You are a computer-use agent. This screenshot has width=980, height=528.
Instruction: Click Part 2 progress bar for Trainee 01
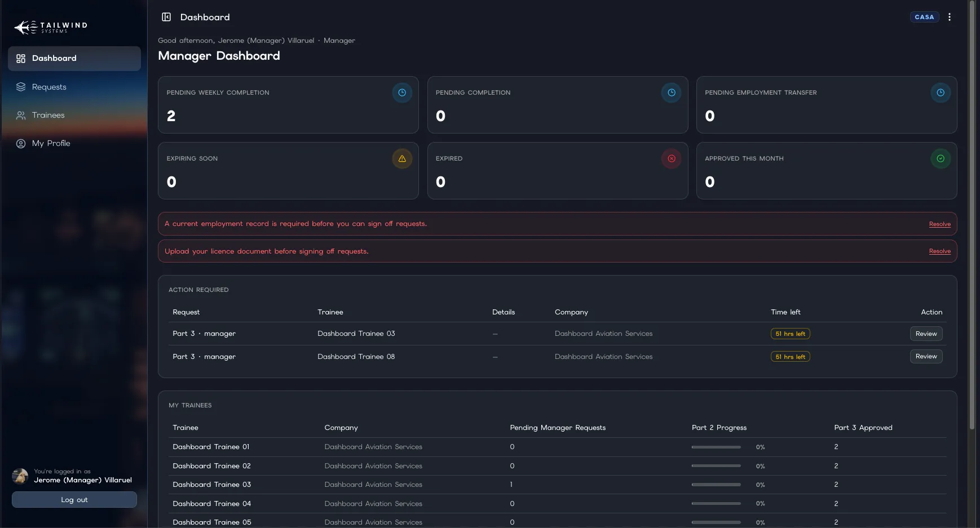(716, 447)
